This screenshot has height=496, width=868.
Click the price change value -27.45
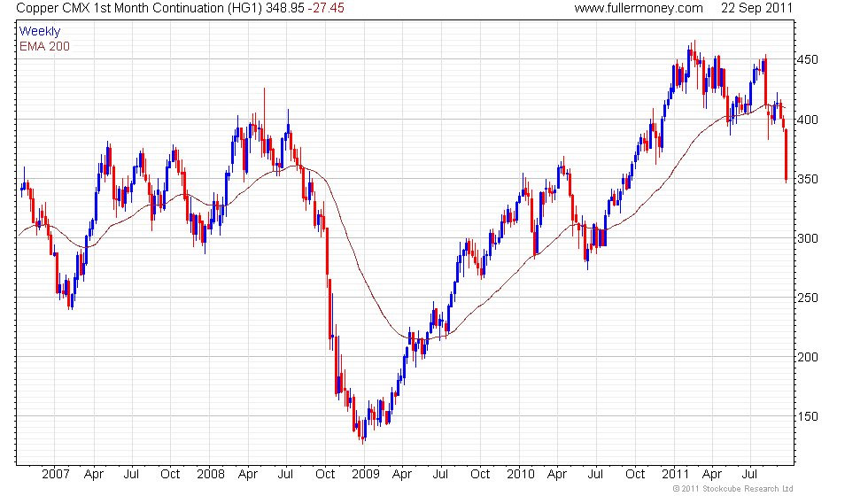326,8
